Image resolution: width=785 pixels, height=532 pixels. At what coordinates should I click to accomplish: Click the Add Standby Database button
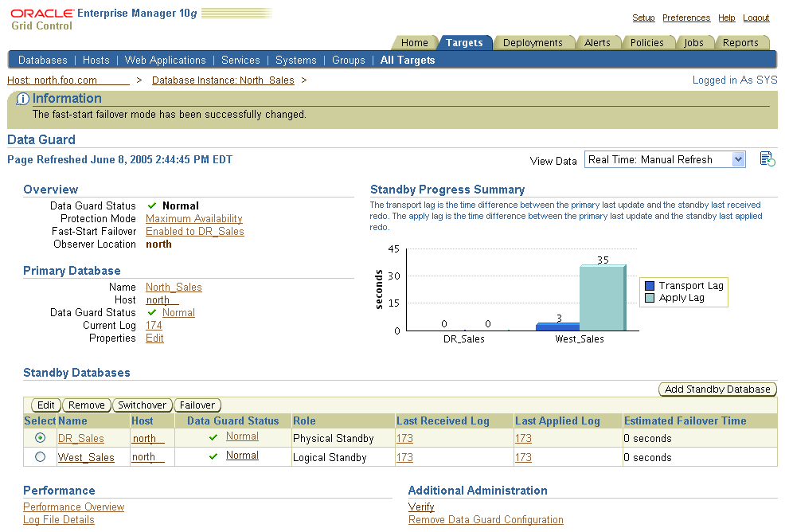pyautogui.click(x=717, y=389)
